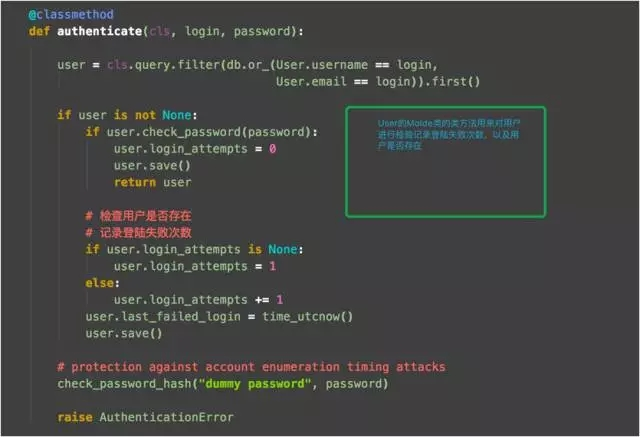The image size is (640, 437).
Task: Click the login_attempts += 1 line
Action: (x=198, y=300)
